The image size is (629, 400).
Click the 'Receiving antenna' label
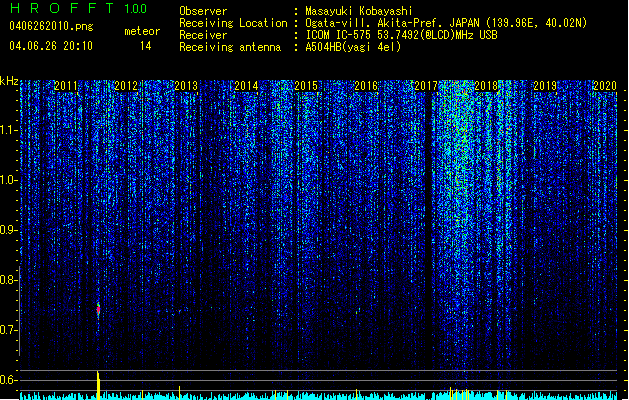[230, 47]
